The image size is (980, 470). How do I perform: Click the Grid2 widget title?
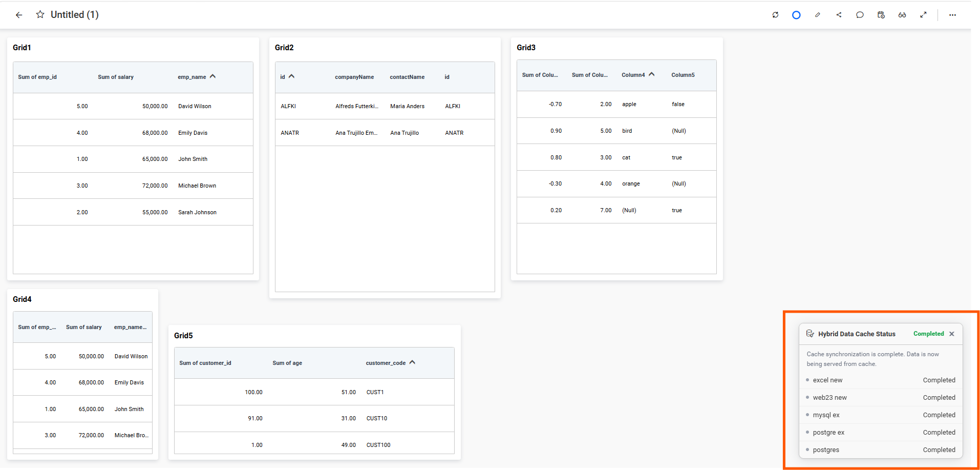(x=284, y=48)
